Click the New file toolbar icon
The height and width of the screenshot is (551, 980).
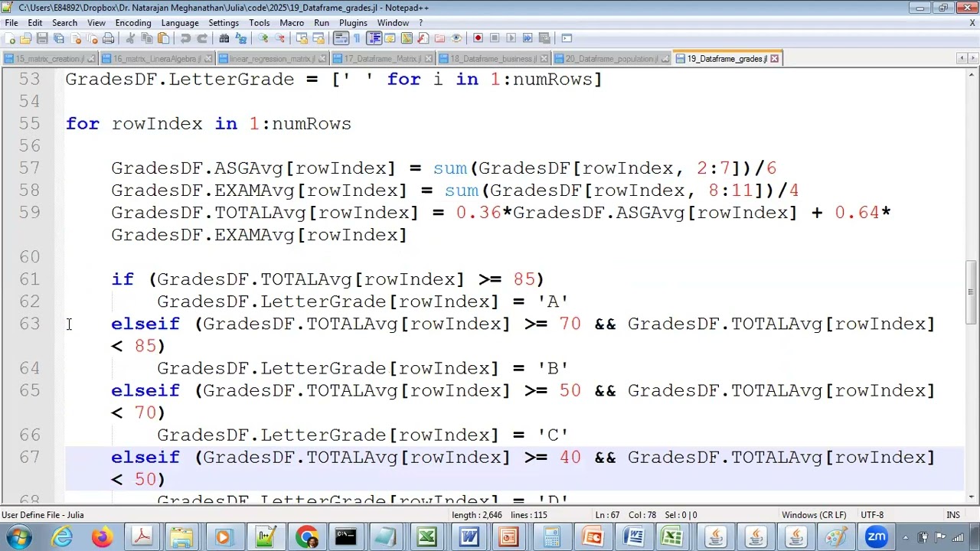[x=10, y=38]
